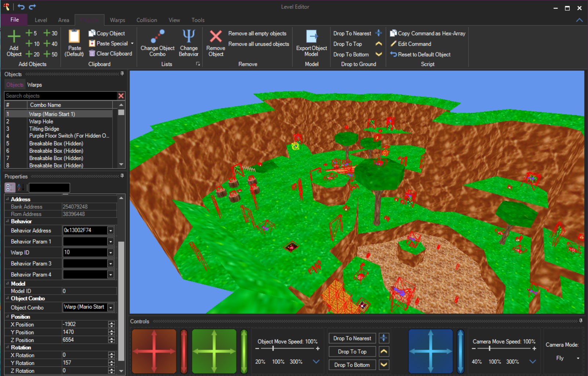Click the Add Object green plus icon
The image size is (588, 376).
14,36
